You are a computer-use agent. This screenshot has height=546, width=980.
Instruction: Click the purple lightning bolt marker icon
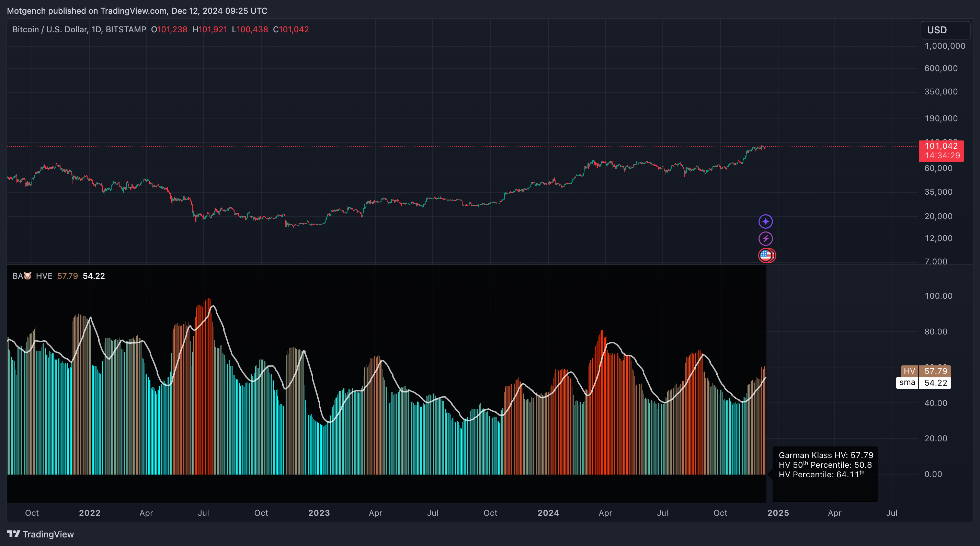[765, 239]
